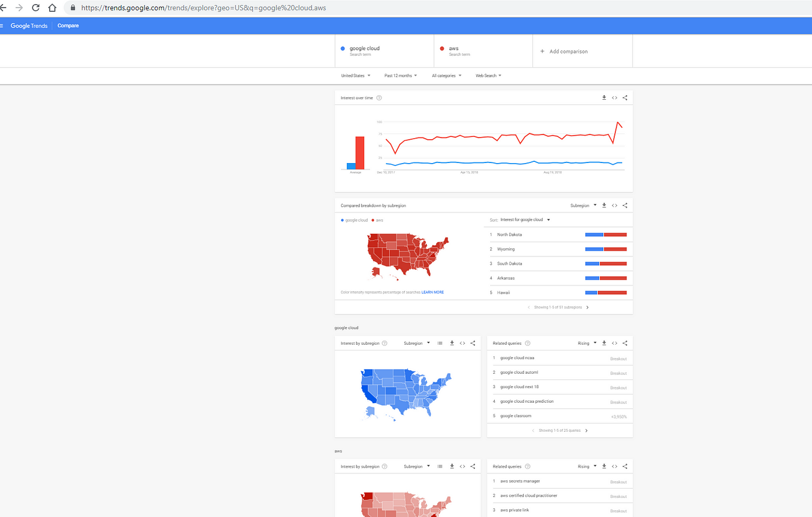
Task: Open the Google Trends hamburger menu
Action: tap(2, 26)
